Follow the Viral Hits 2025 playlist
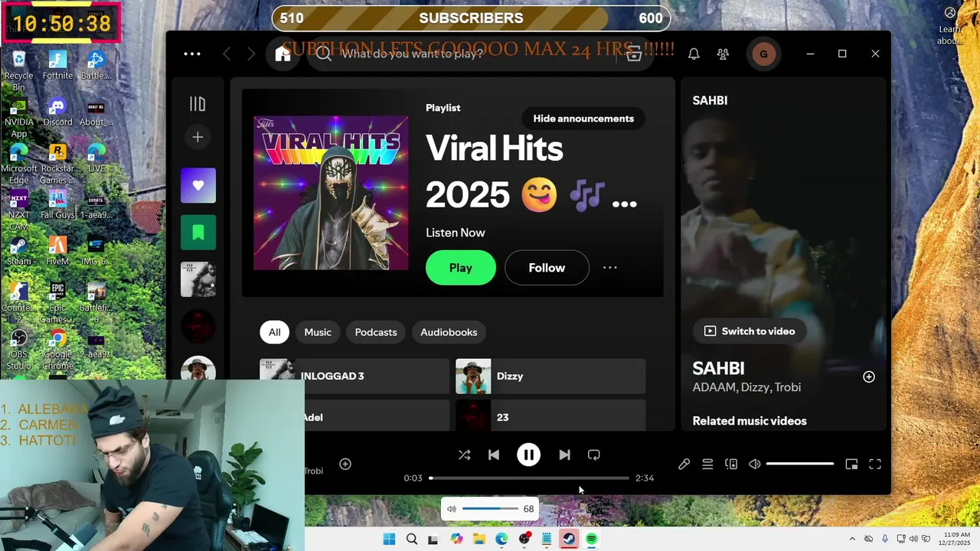This screenshot has height=551, width=980. point(547,268)
